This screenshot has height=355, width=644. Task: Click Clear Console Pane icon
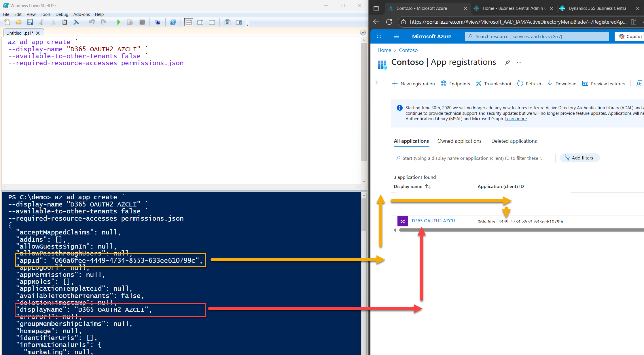76,22
